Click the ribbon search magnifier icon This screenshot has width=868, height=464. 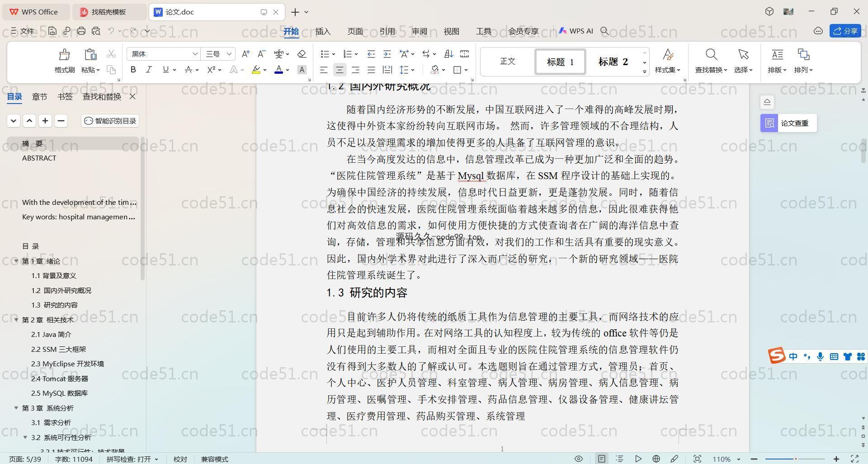pyautogui.click(x=604, y=31)
